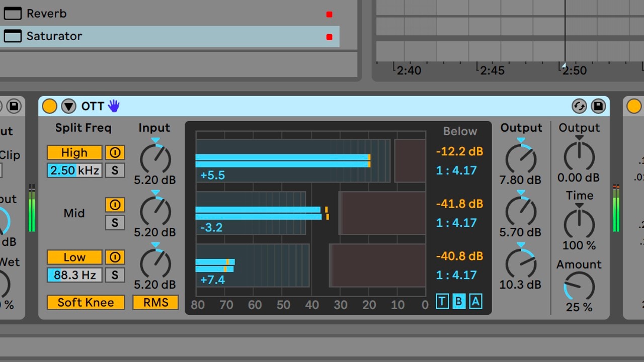The image size is (644, 362).
Task: Click the 100 % Time value
Action: [x=579, y=245]
